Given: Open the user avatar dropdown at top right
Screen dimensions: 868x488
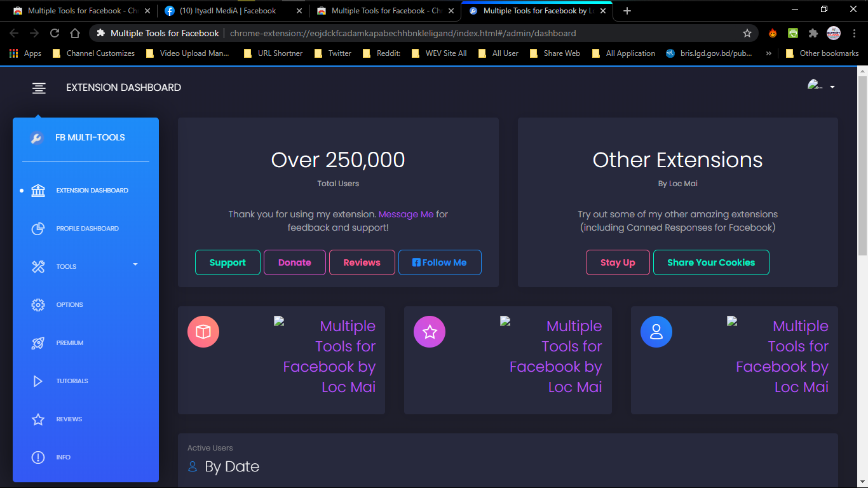Looking at the screenshot, I should pyautogui.click(x=821, y=86).
